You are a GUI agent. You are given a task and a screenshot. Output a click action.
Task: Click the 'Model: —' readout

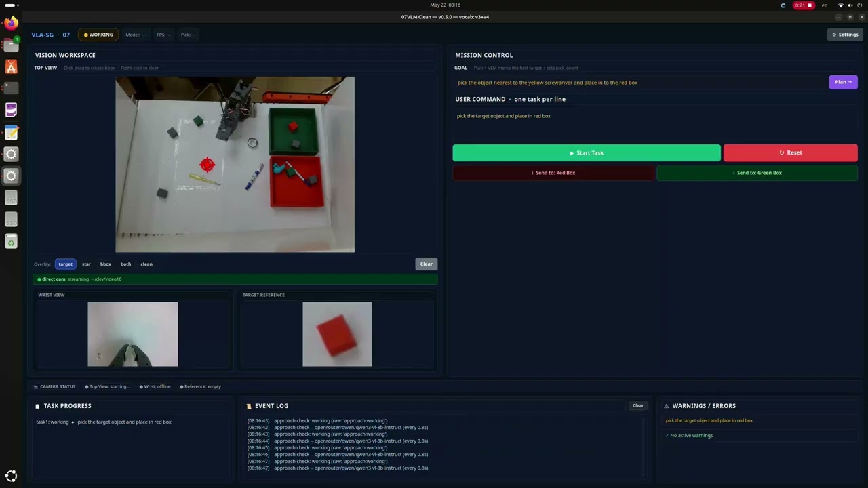click(136, 35)
